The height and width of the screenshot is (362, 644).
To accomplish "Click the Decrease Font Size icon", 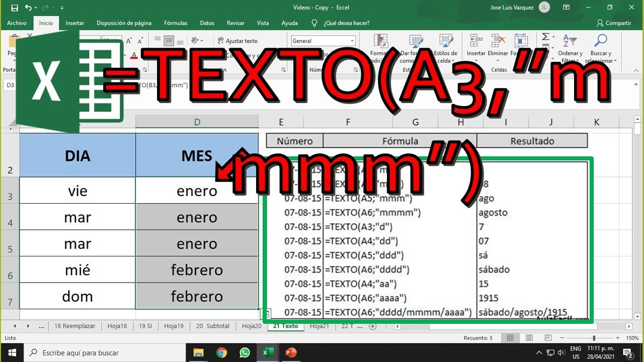I will click(x=140, y=41).
